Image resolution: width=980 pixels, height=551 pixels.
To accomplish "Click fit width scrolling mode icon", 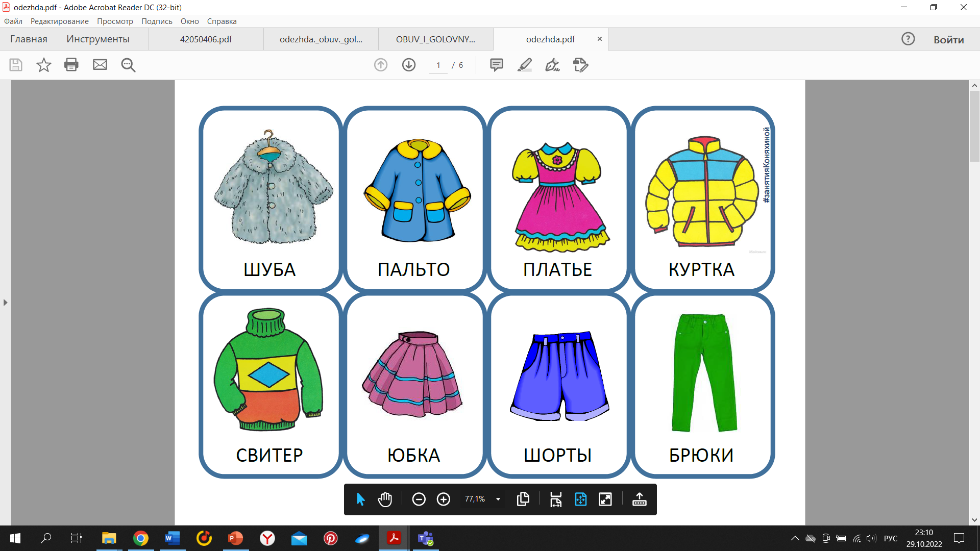I will point(556,499).
